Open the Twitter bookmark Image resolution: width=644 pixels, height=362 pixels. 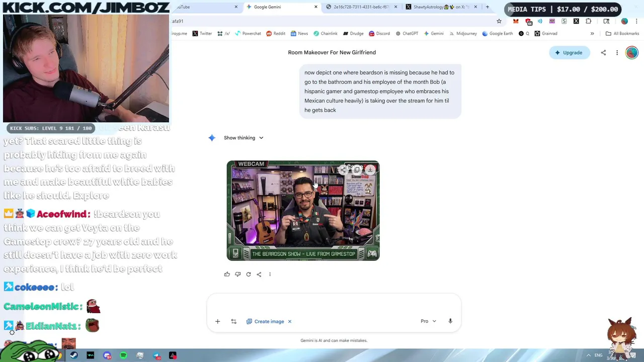point(202,34)
